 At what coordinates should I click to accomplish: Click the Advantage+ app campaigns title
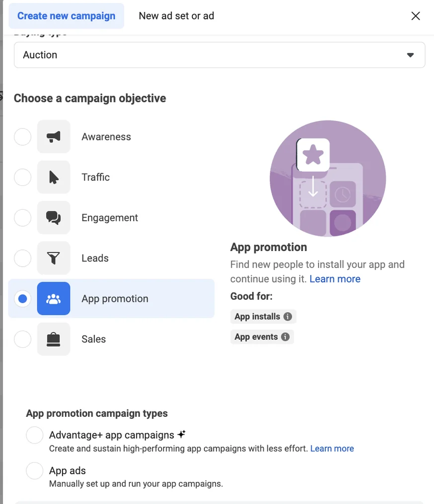click(x=111, y=435)
